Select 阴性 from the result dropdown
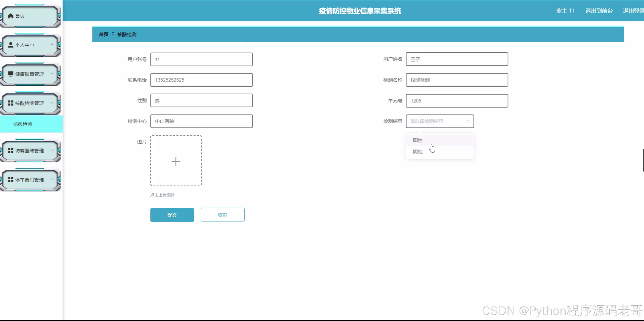The image size is (644, 321). pos(418,152)
